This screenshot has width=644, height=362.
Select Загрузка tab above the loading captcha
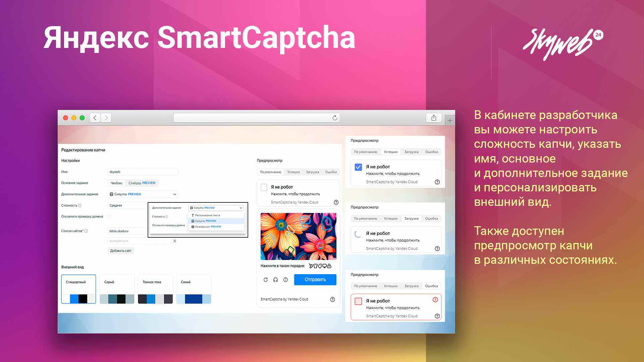tap(411, 219)
